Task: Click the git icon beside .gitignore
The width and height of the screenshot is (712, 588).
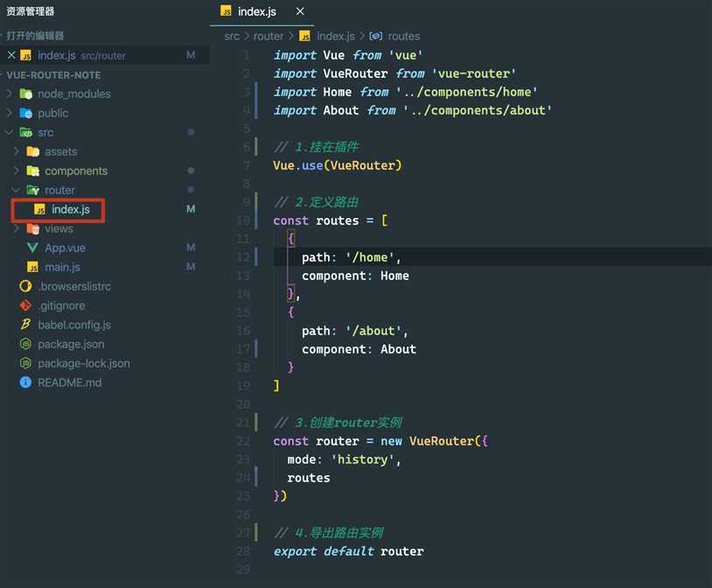Action: coord(26,305)
